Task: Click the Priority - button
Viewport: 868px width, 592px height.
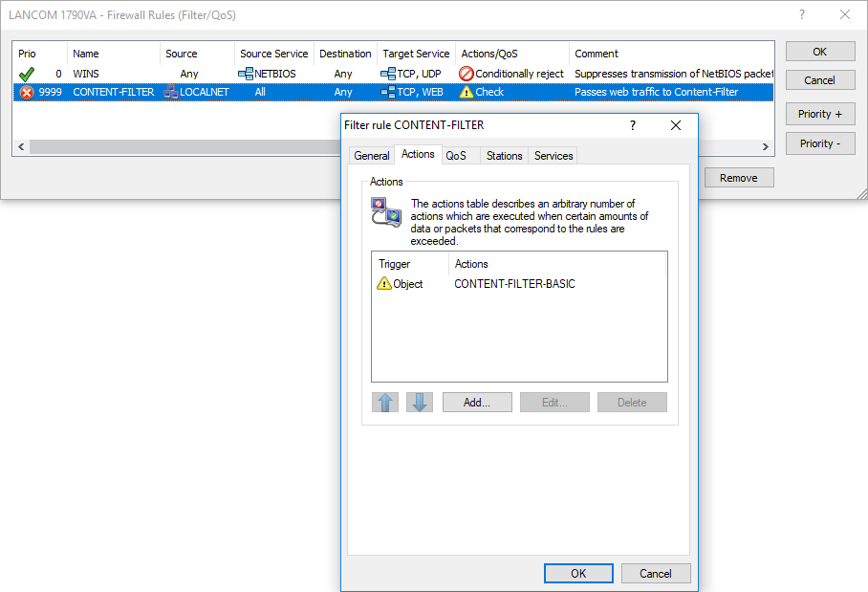Action: pyautogui.click(x=820, y=143)
